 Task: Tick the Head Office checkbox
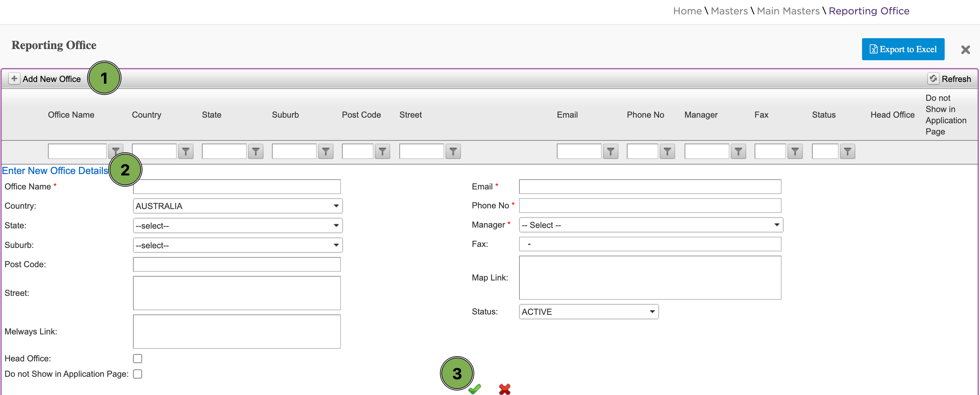pyautogui.click(x=137, y=359)
